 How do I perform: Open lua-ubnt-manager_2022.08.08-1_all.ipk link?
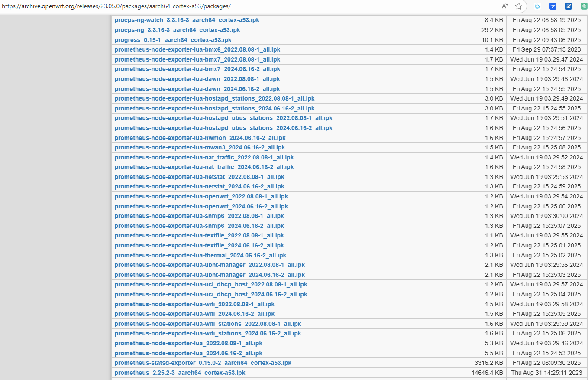pos(210,265)
